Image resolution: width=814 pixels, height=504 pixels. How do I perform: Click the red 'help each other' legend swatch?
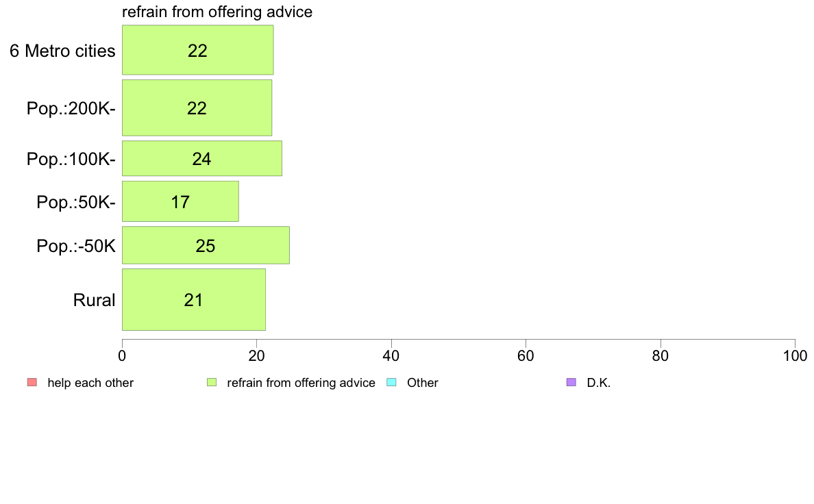point(32,383)
